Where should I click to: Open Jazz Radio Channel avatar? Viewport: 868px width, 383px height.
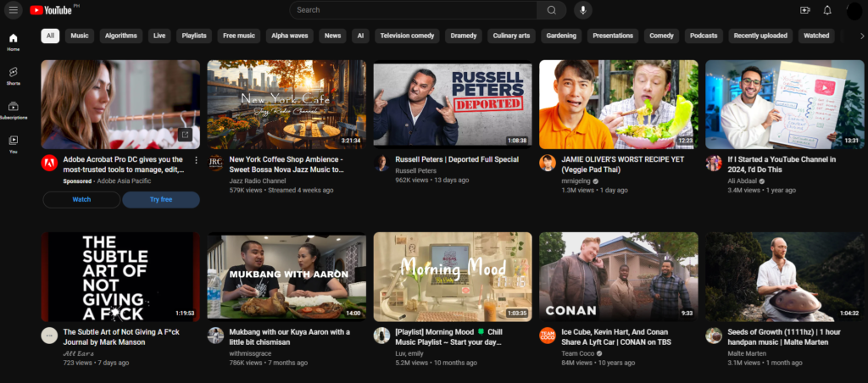tap(215, 163)
